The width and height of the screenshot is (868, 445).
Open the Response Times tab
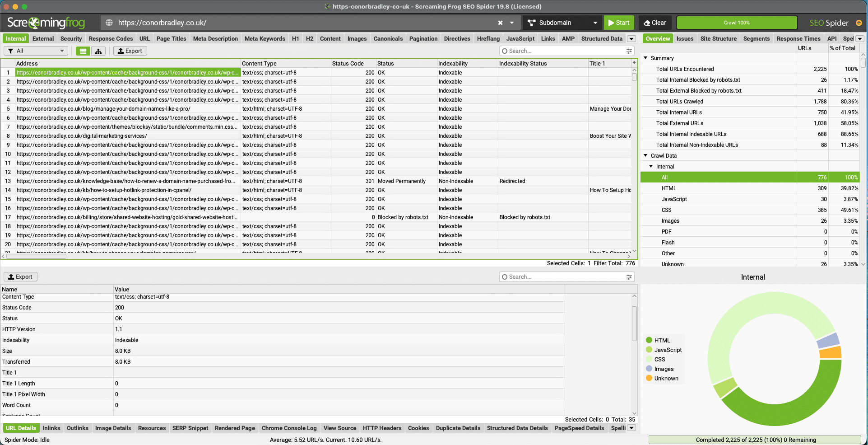coord(798,38)
